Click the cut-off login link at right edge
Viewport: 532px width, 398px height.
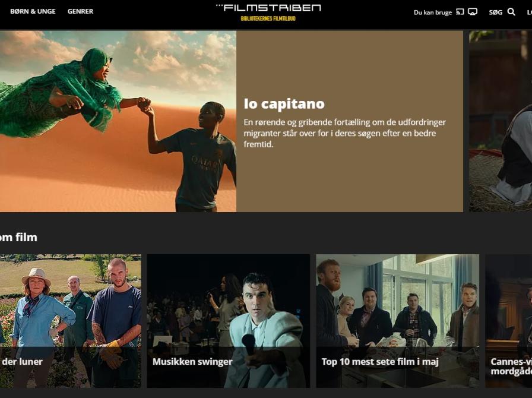tap(528, 12)
